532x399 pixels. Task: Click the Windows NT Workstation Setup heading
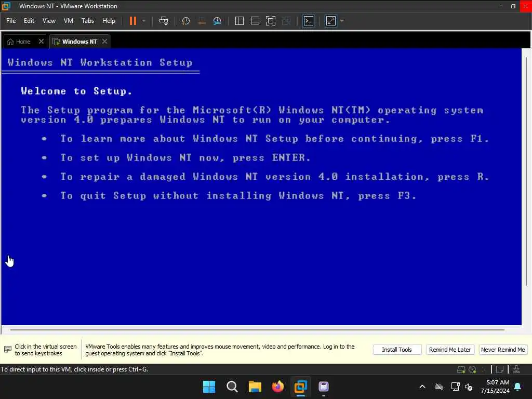coord(100,63)
